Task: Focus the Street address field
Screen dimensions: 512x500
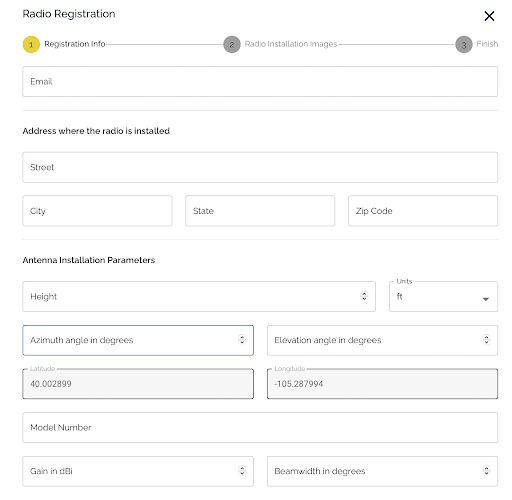Action: (x=260, y=167)
